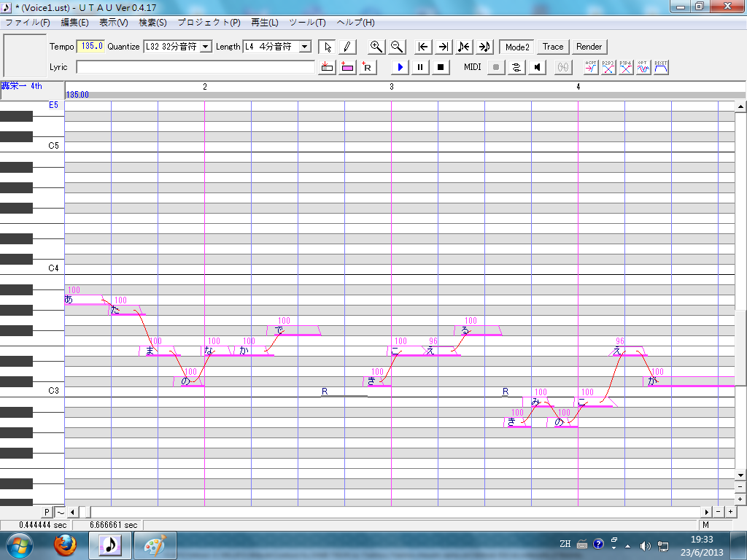Screen dimensions: 747x560
Task: Stop playback with the square stop button
Action: point(441,67)
